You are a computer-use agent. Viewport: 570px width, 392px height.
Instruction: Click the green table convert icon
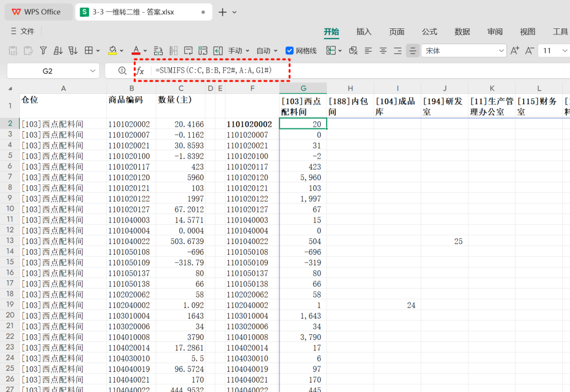203,51
